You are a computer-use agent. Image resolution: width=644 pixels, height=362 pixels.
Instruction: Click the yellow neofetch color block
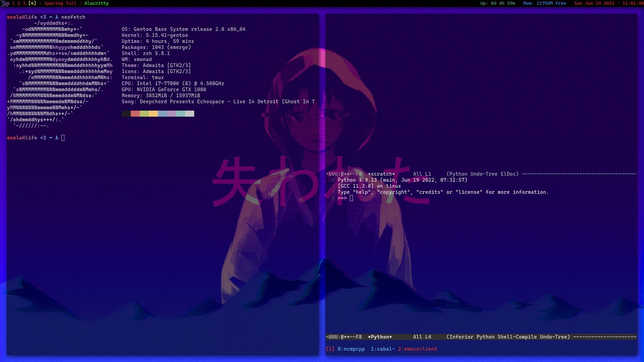point(153,114)
